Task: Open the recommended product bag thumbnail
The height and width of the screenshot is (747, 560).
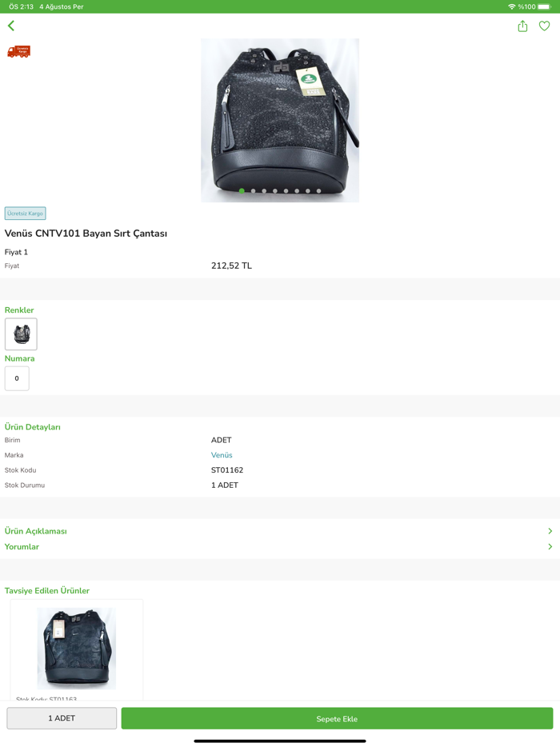Action: pyautogui.click(x=76, y=648)
